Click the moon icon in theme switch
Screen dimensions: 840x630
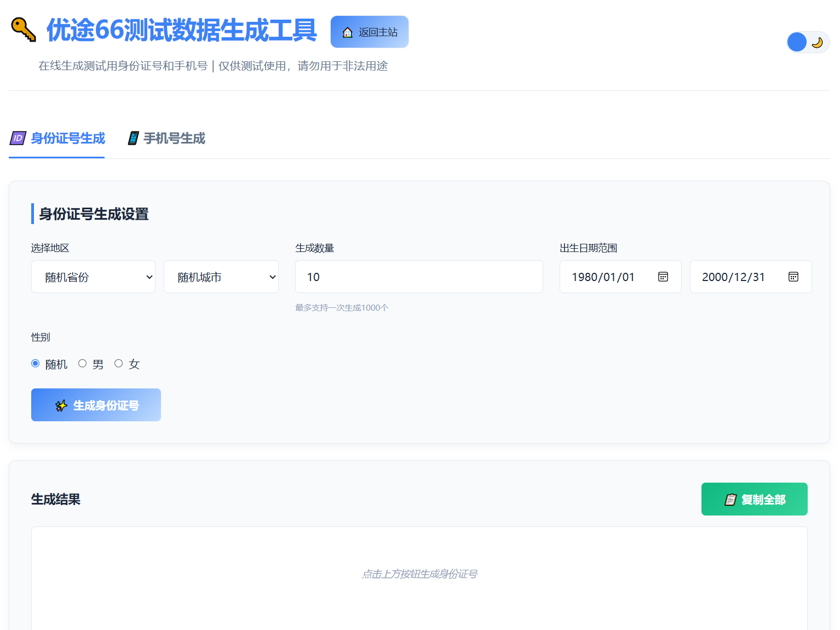tap(817, 42)
